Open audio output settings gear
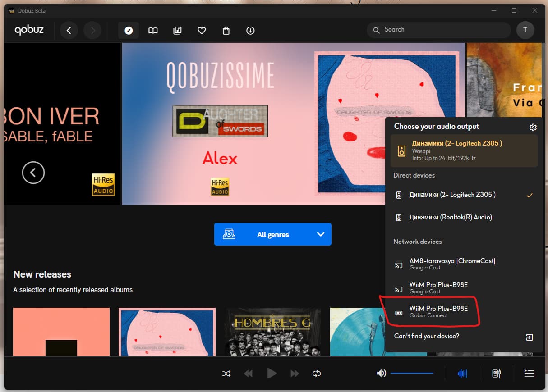 tap(533, 127)
